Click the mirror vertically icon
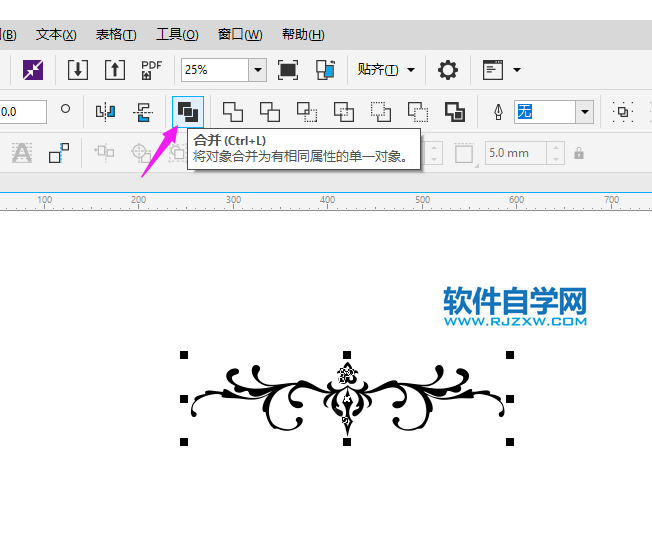This screenshot has height=557, width=652. click(143, 112)
